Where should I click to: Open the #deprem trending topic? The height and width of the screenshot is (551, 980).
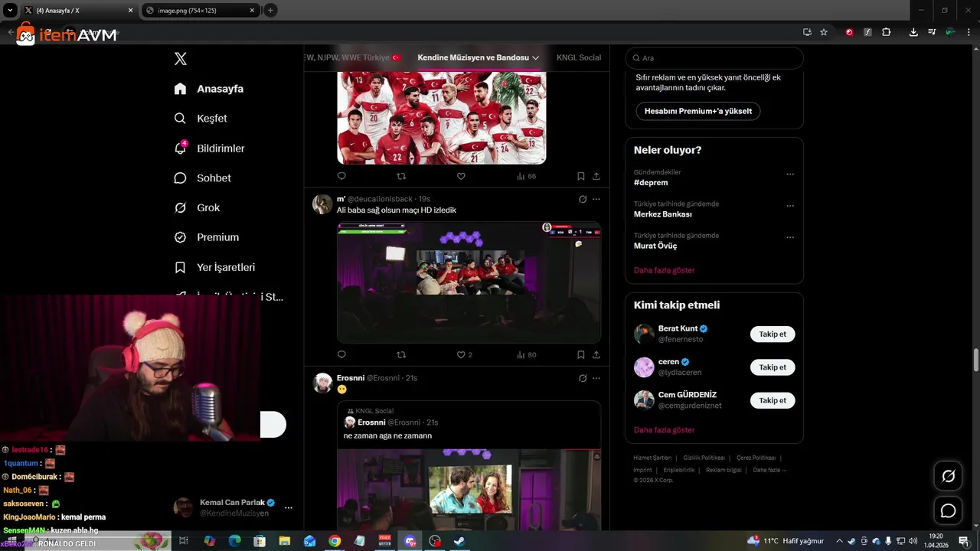pyautogui.click(x=651, y=183)
